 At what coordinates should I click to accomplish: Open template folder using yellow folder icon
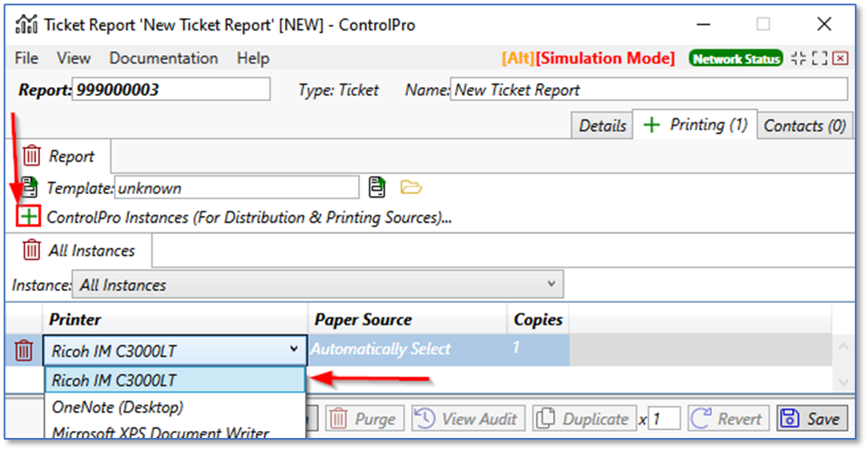click(410, 187)
